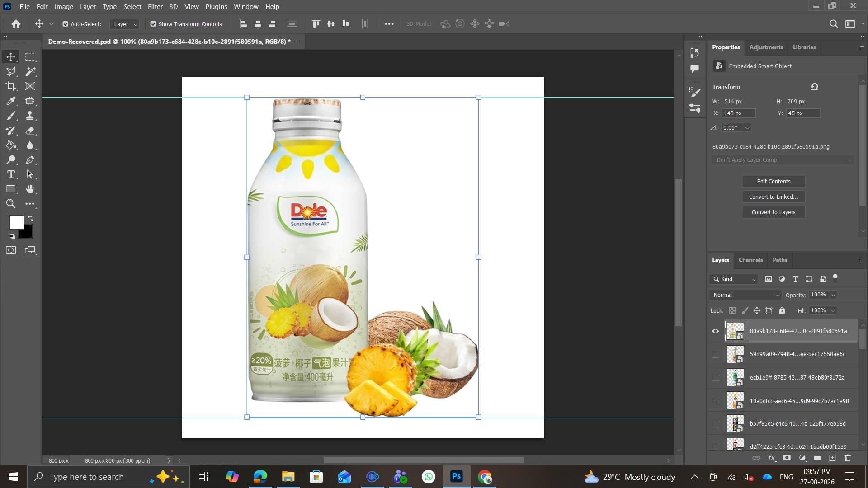Disable the Auto-Select checkbox

(x=66, y=24)
